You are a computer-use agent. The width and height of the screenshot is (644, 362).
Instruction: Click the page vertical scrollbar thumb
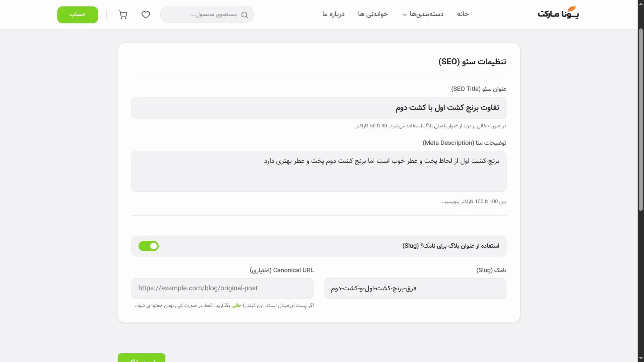pos(641,120)
